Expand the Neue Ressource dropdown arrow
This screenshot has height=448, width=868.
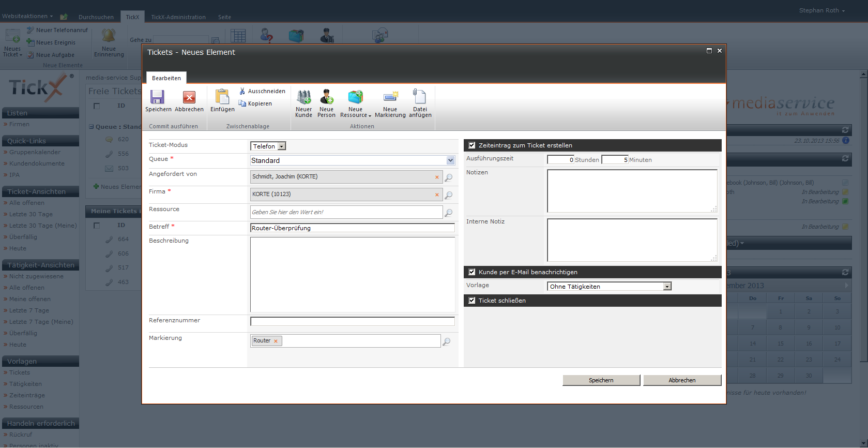tap(370, 116)
